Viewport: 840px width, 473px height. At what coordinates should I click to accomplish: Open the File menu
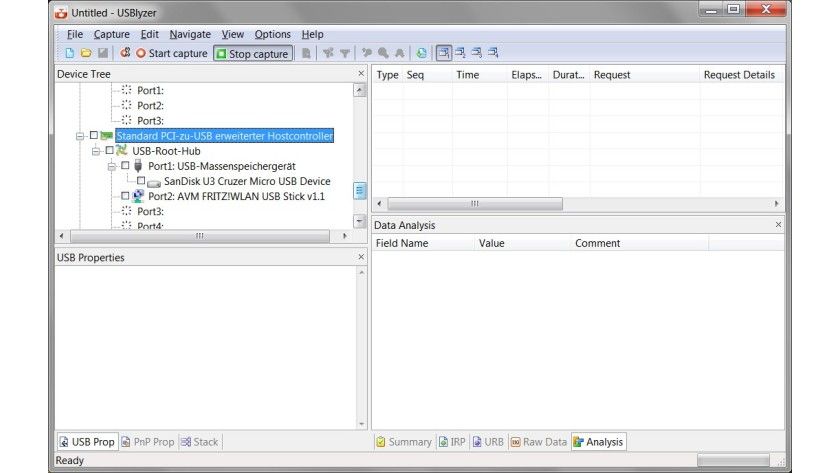pyautogui.click(x=74, y=34)
